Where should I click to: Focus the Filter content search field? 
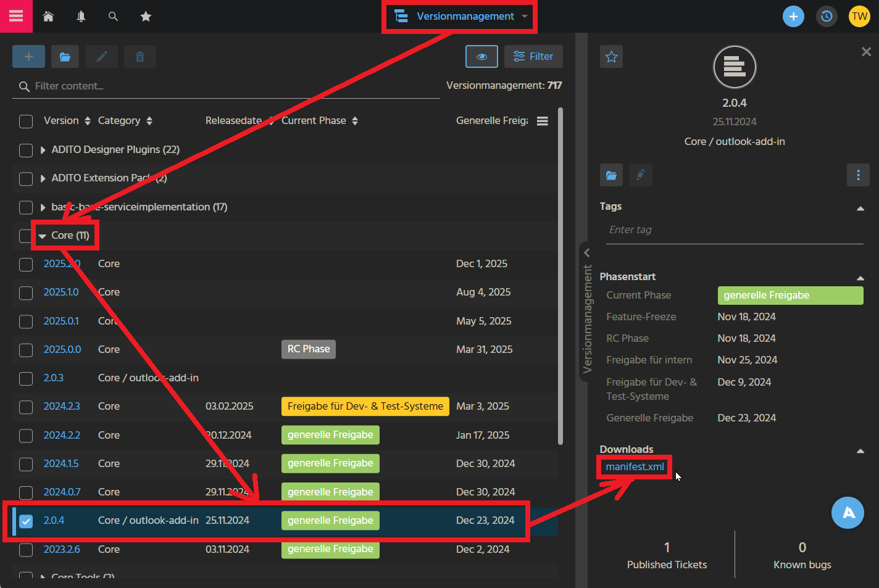(x=226, y=86)
